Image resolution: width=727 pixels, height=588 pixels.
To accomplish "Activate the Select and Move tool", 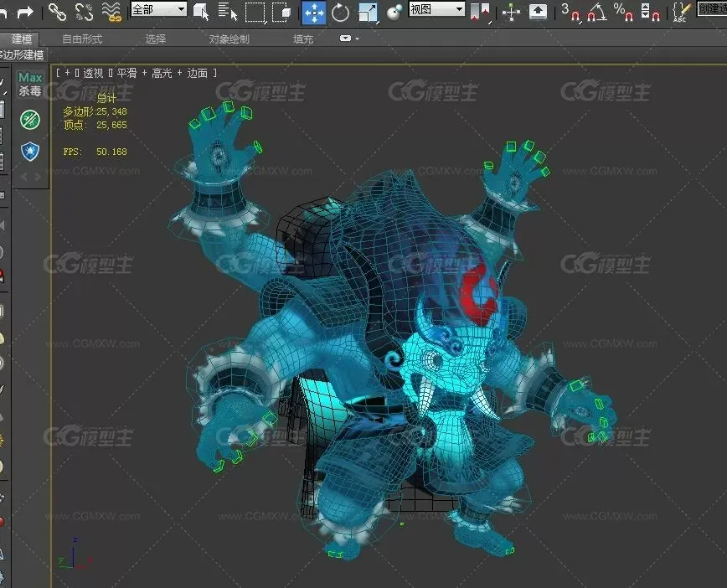I will [x=314, y=13].
